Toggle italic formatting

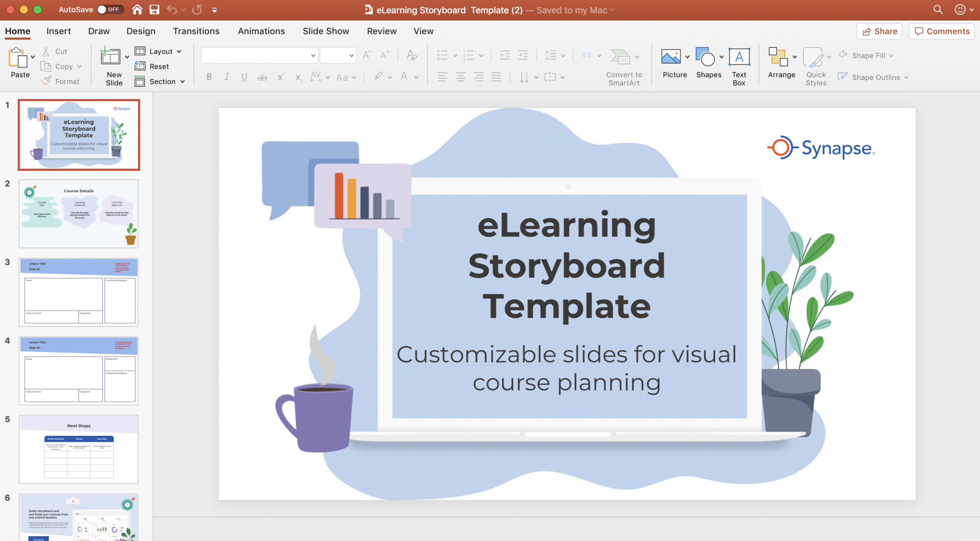226,77
